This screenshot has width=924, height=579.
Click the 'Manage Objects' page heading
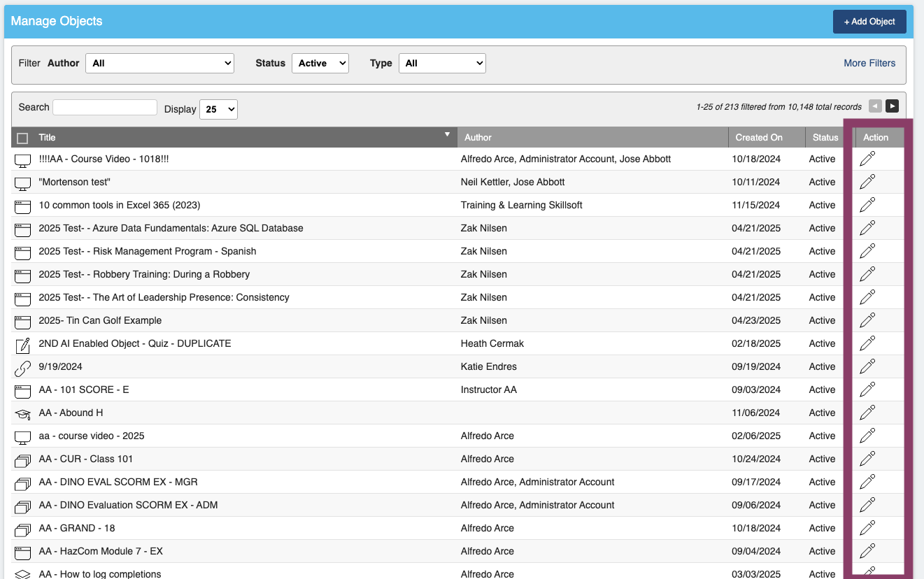point(57,21)
